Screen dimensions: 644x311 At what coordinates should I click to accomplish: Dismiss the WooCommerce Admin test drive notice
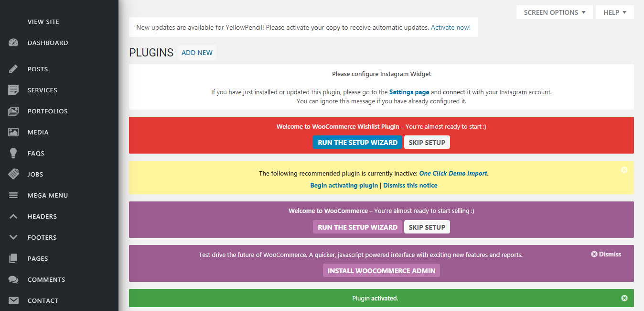click(606, 254)
